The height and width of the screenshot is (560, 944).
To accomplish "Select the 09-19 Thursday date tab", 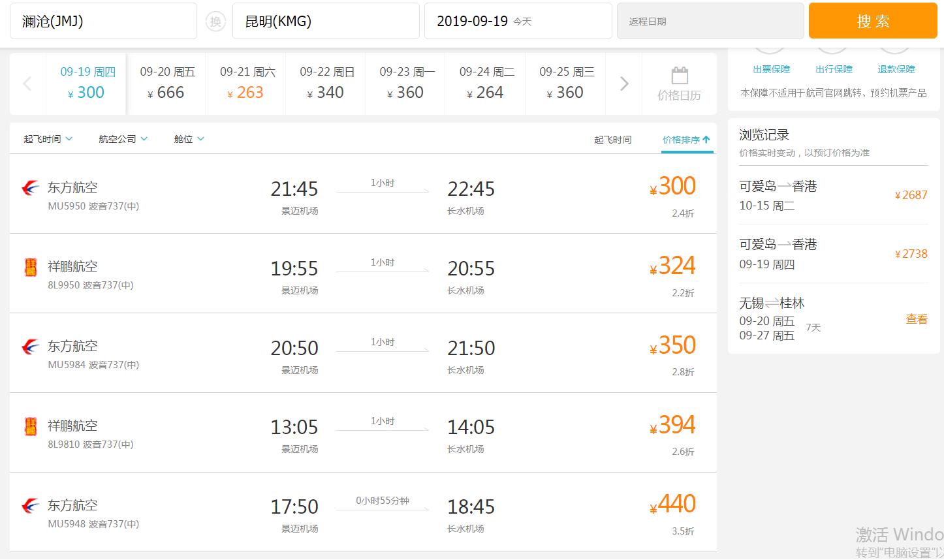I will (x=87, y=84).
